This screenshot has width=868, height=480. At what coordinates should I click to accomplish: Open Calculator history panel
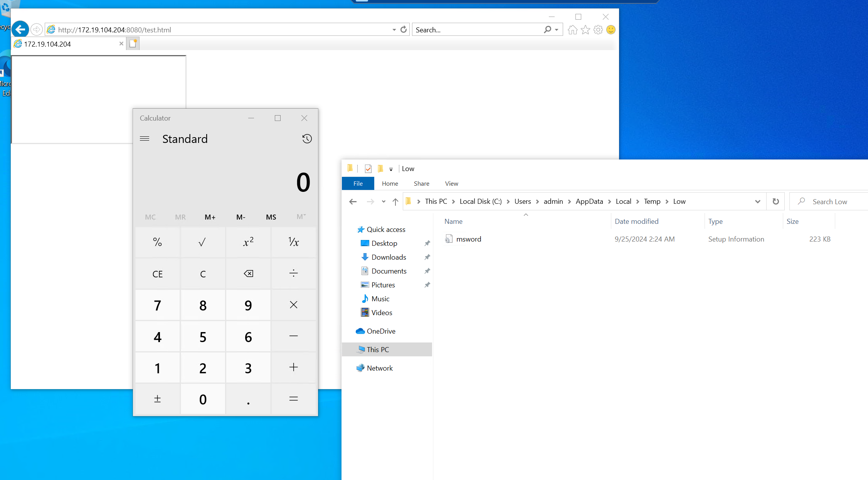[x=307, y=139]
